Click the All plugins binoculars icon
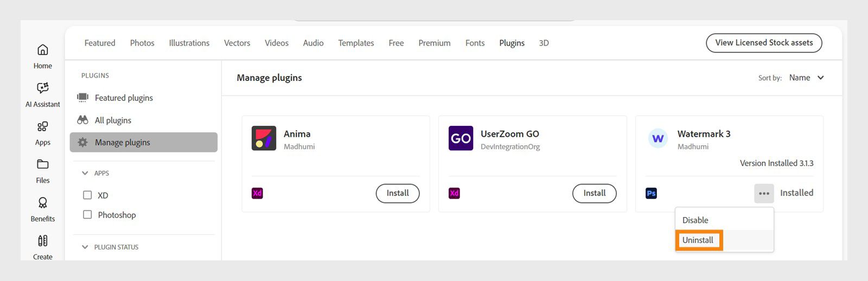868x281 pixels. click(x=82, y=120)
